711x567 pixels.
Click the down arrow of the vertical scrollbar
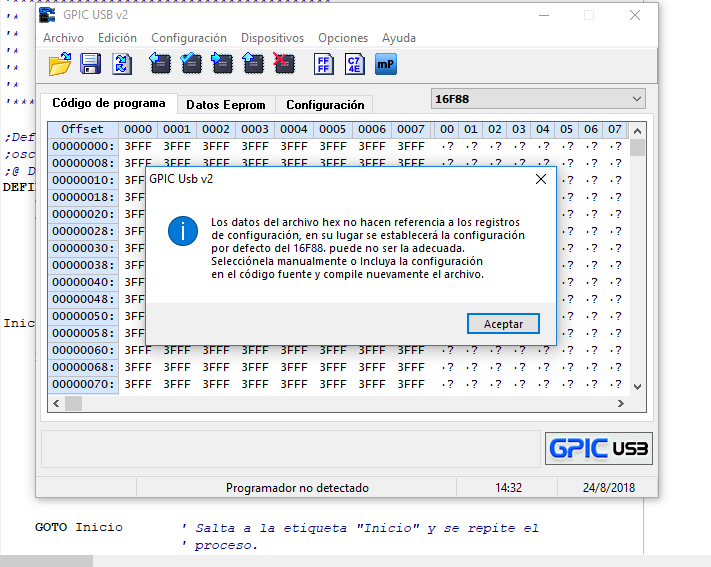(x=637, y=387)
